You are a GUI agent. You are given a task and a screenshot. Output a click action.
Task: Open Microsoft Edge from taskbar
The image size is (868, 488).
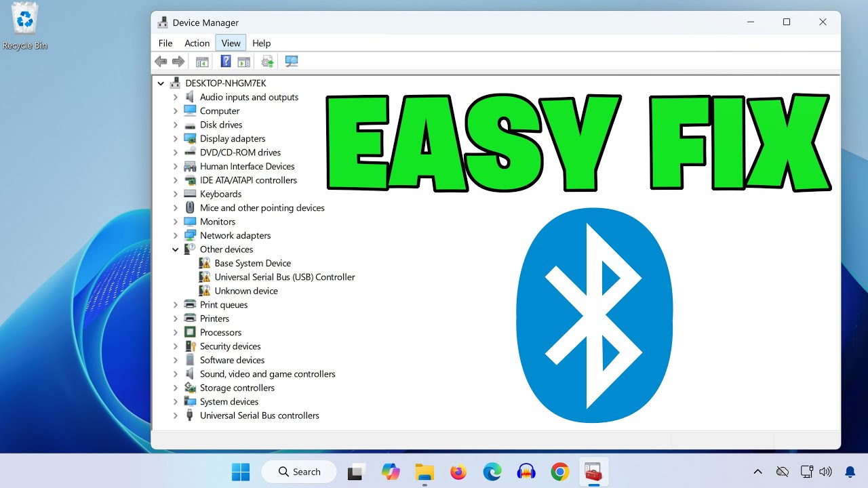(492, 472)
